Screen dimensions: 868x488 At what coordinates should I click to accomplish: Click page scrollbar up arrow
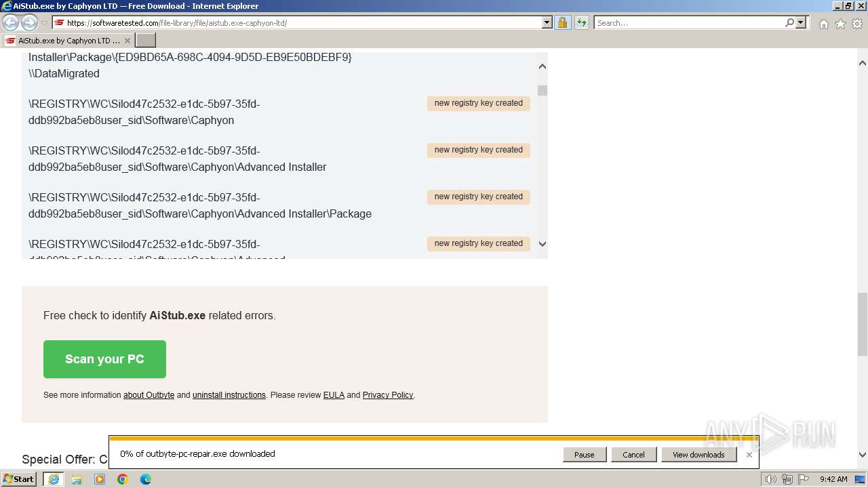coord(863,63)
